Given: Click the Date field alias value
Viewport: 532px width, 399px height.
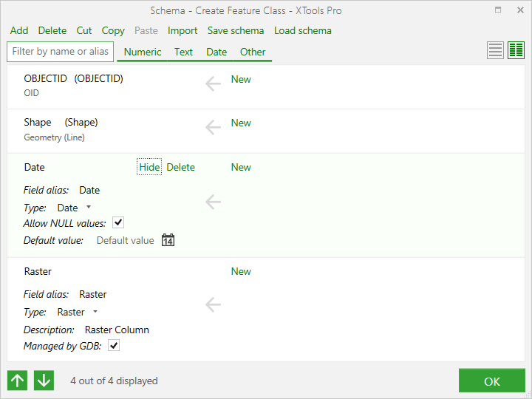Looking at the screenshot, I should click(x=89, y=190).
